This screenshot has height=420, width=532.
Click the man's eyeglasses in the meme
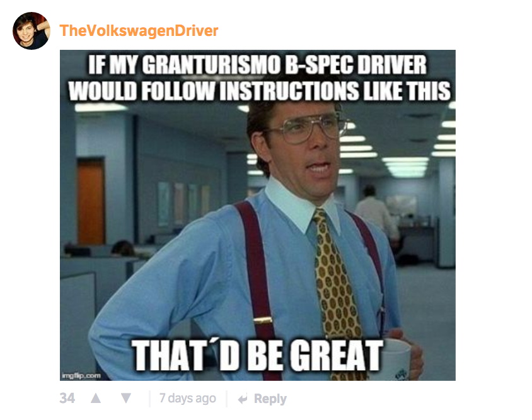click(x=307, y=129)
